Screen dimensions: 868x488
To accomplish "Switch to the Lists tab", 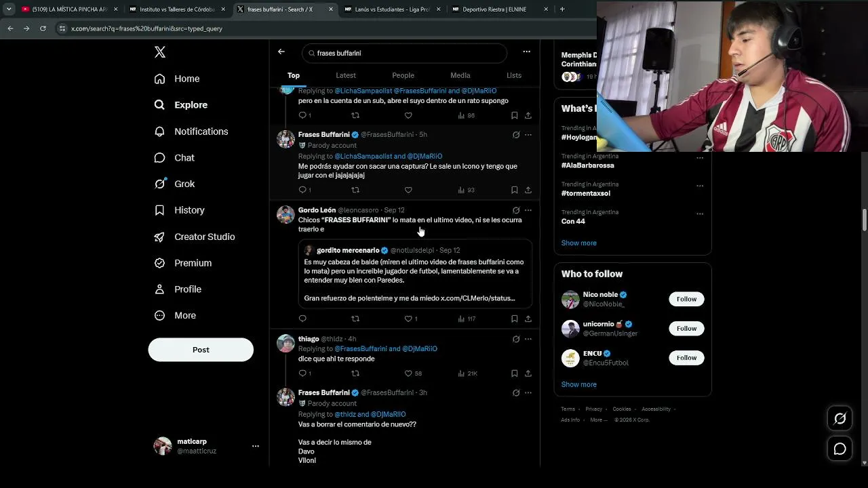I will coord(514,75).
